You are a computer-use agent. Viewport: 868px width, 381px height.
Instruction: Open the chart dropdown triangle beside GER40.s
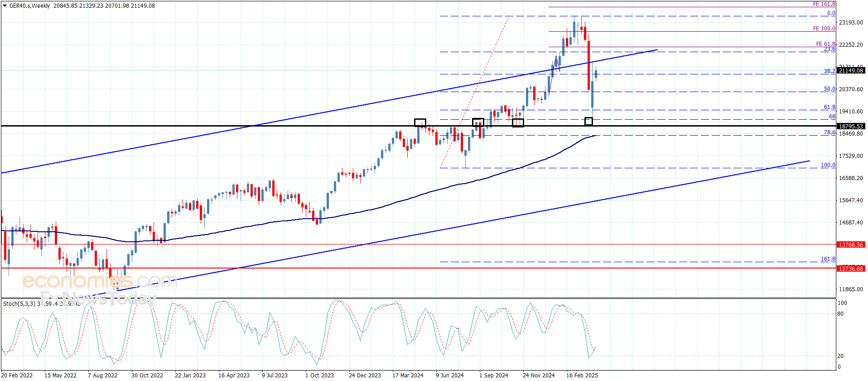[x=5, y=6]
